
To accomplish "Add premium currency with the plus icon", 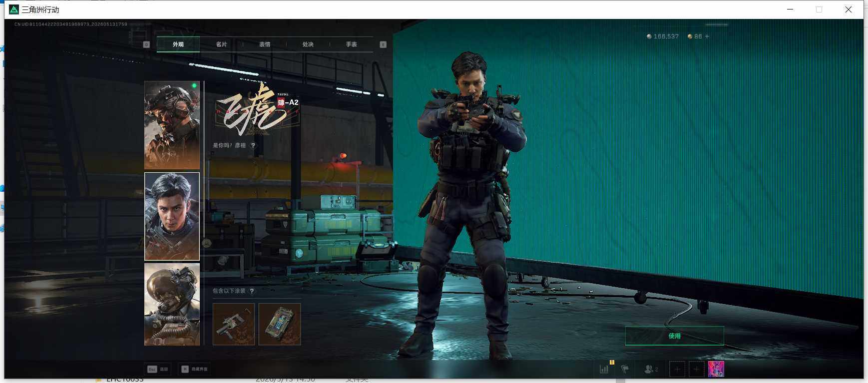I will pos(707,36).
